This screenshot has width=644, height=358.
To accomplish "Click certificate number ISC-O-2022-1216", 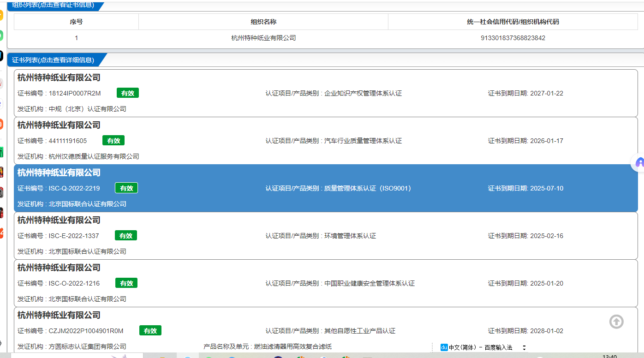I will 74,283.
